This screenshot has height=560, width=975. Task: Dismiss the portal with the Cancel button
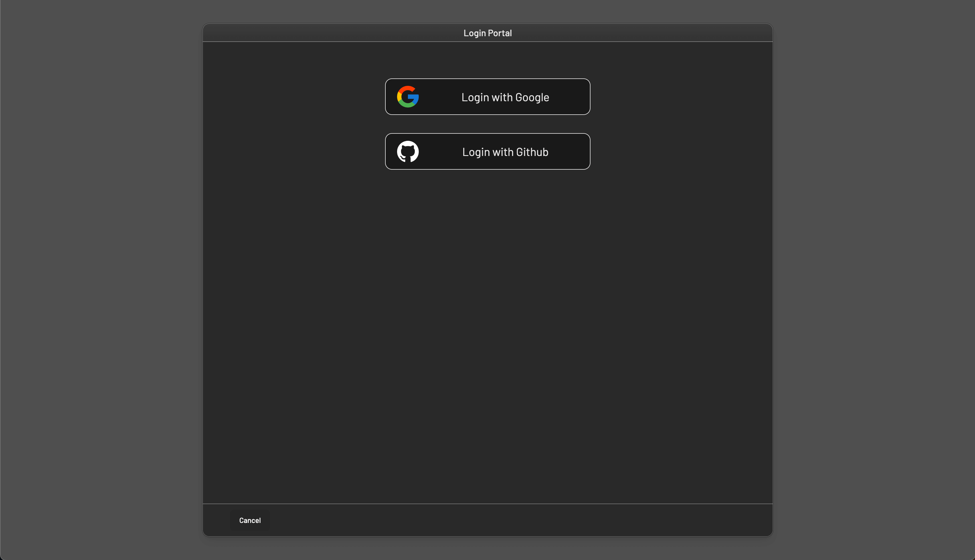tap(250, 520)
